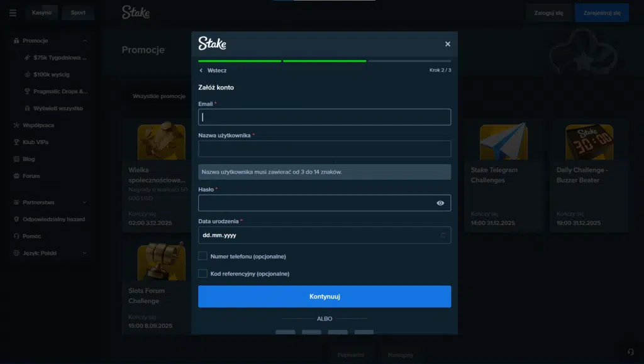644x364 pixels.
Task: Open Odpowiedzialny hazard page
Action: 54,219
